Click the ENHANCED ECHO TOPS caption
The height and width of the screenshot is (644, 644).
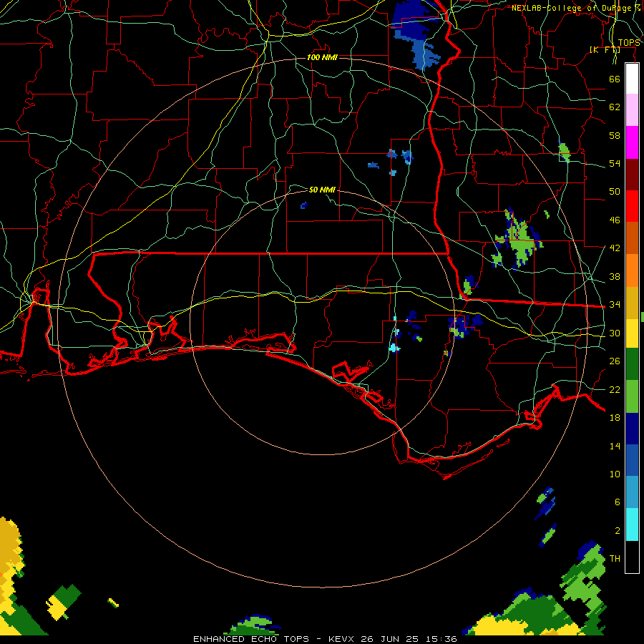(325, 639)
